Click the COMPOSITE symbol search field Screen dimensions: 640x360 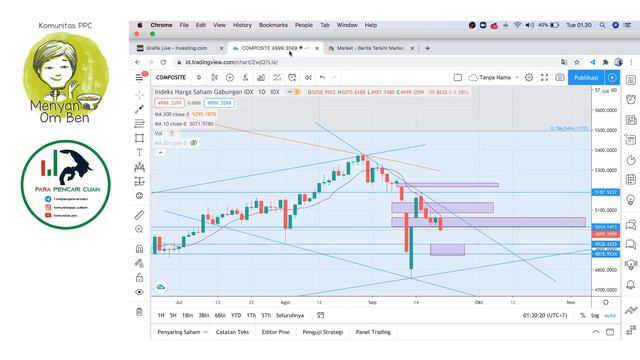[171, 77]
